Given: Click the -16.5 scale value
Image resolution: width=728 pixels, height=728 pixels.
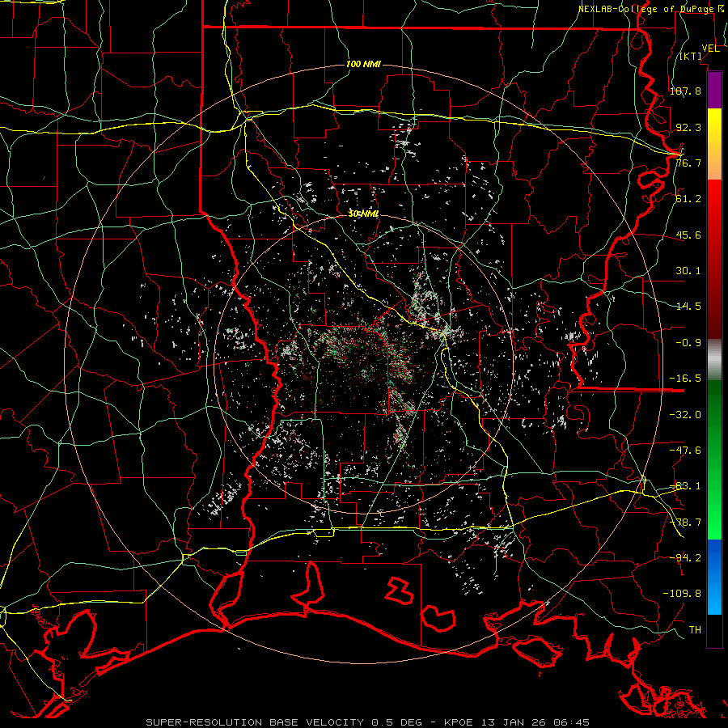Looking at the screenshot, I should click(x=685, y=379).
